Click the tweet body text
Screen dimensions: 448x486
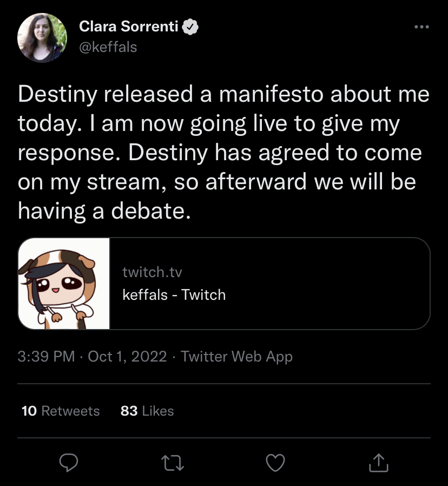coord(223,153)
